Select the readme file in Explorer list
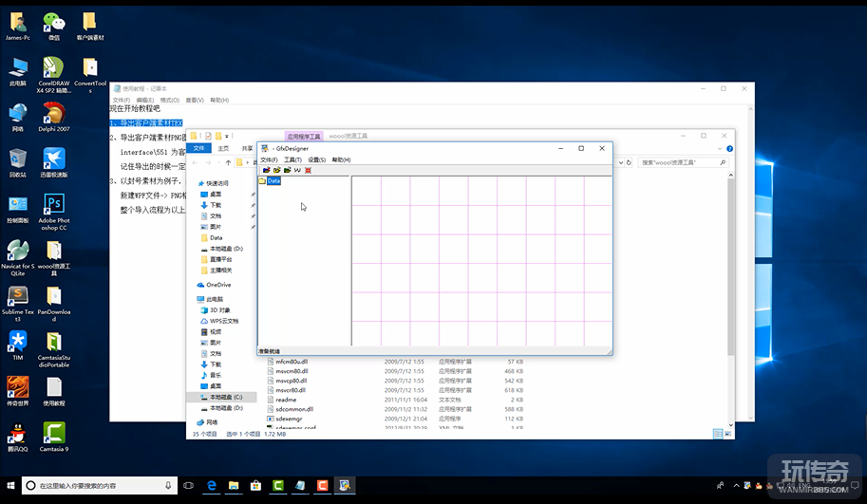 point(286,400)
